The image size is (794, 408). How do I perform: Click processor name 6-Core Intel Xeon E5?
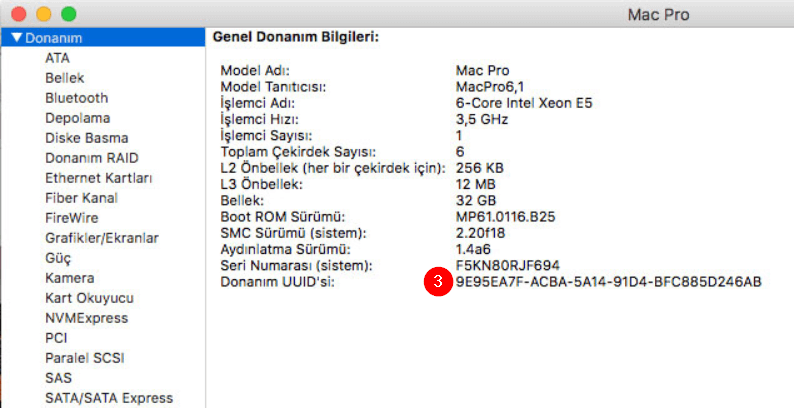coord(524,103)
